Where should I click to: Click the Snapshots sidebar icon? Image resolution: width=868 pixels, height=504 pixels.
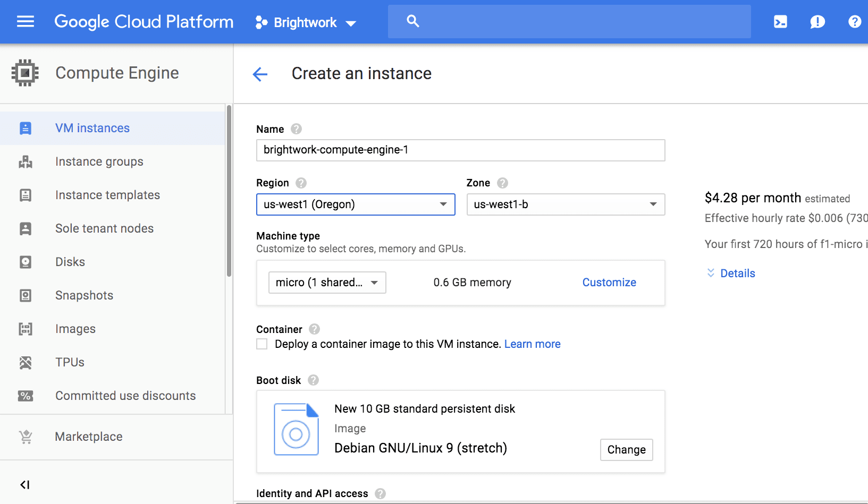click(25, 295)
